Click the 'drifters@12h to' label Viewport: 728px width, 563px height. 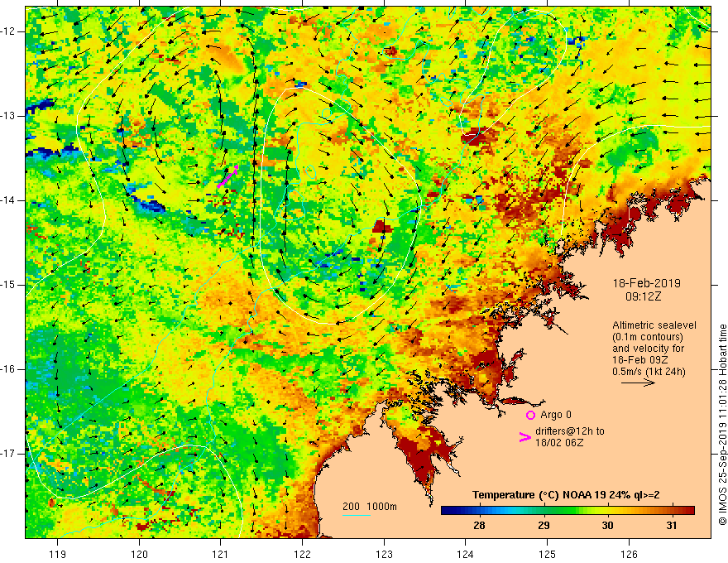570,431
